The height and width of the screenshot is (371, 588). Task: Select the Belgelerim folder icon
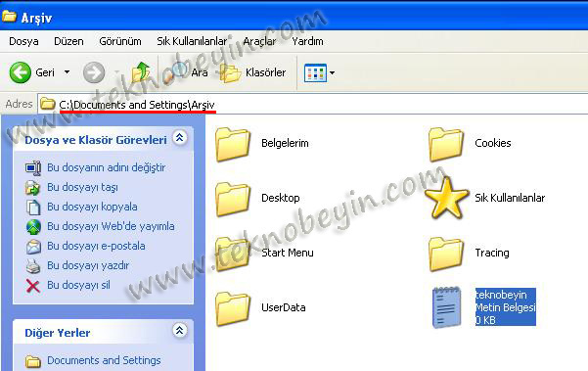click(233, 144)
